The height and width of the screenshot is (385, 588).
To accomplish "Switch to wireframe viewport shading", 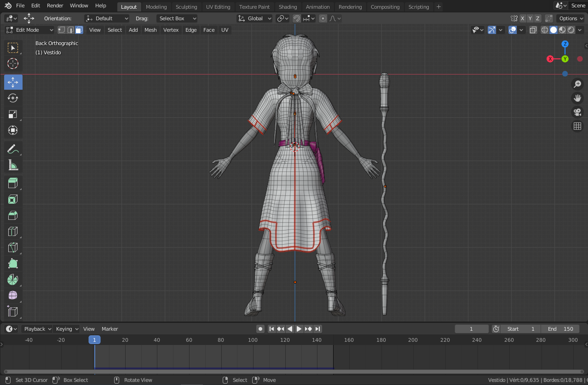I will click(x=545, y=30).
